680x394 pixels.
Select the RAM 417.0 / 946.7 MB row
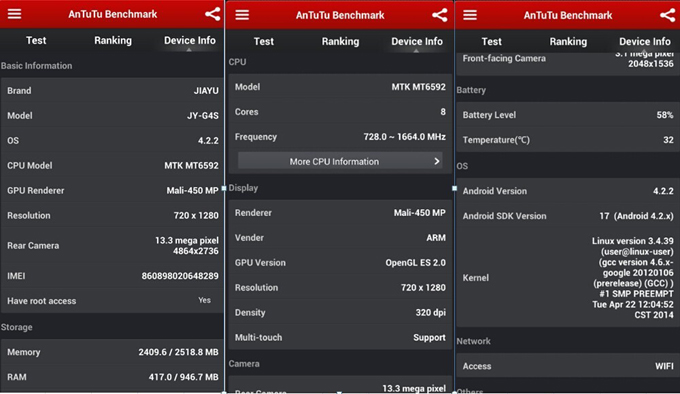coord(112,377)
